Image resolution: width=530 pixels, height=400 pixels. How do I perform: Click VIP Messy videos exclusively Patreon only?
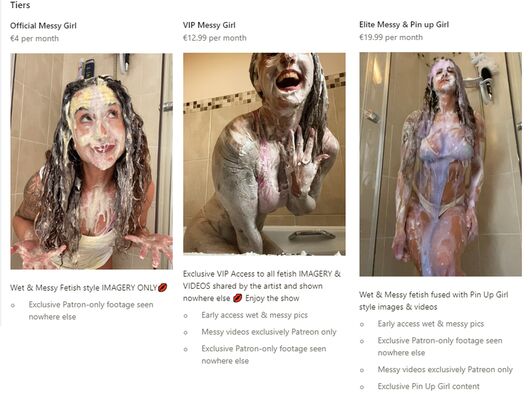tap(269, 332)
